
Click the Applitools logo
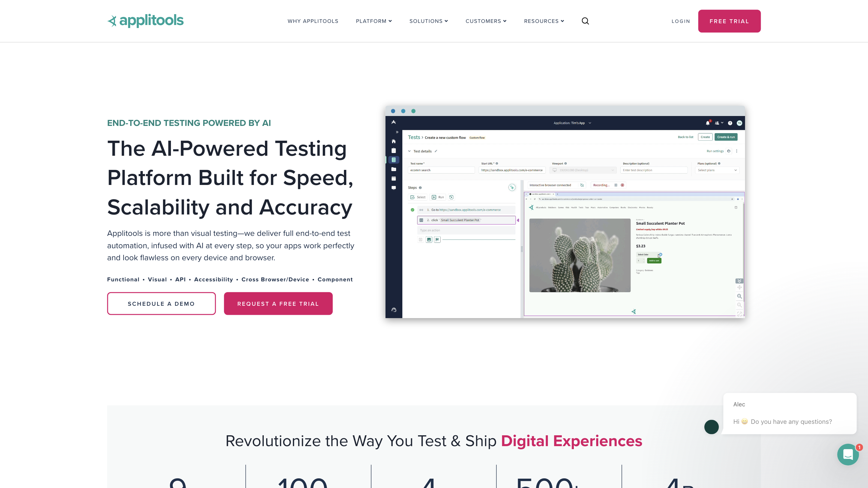(x=145, y=21)
